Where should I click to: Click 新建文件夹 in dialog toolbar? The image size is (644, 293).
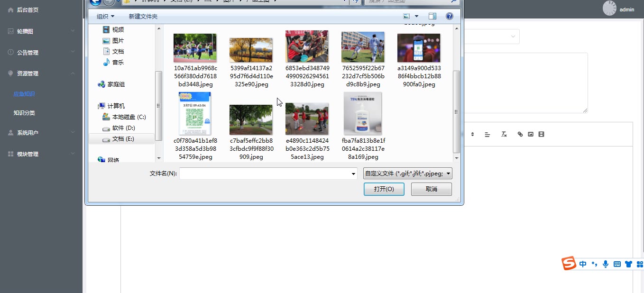[x=143, y=16]
